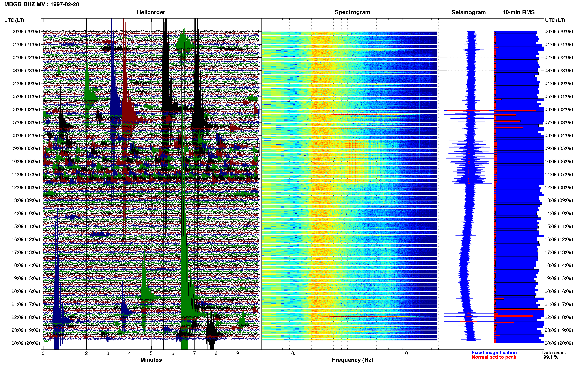Click the '4' minutes tick label

pyautogui.click(x=130, y=353)
